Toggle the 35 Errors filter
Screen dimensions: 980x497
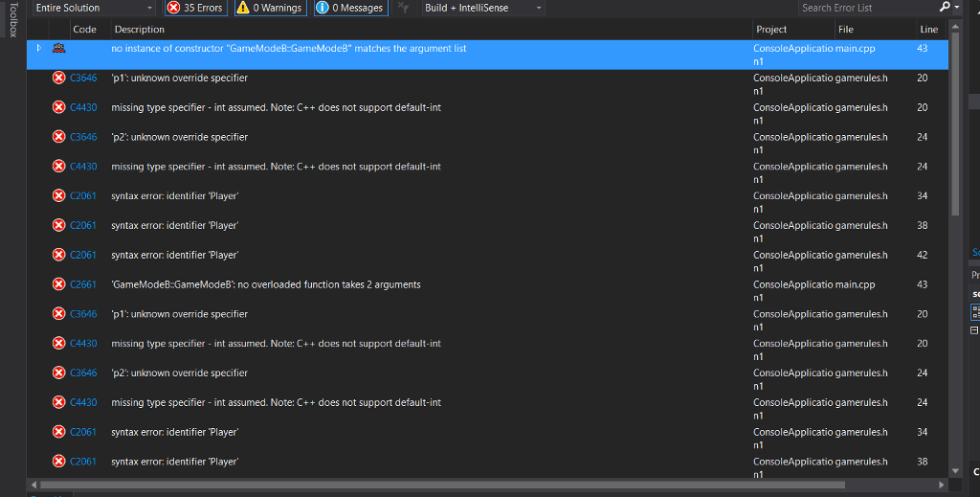(195, 8)
